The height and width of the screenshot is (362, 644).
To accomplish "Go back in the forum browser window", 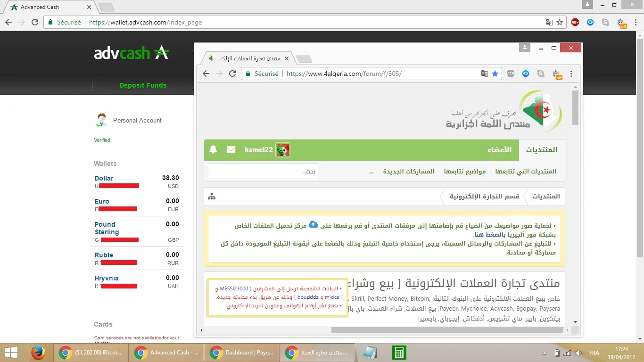I will click(206, 74).
